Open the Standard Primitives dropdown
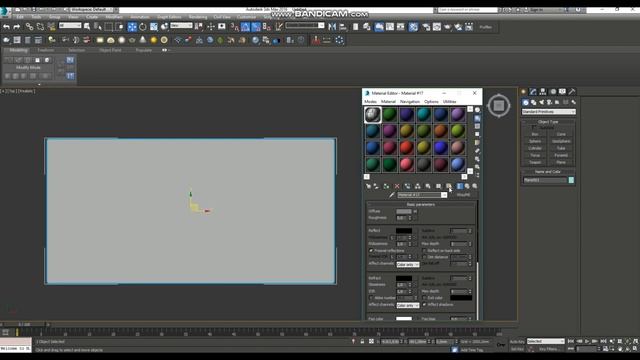Image resolution: width=640 pixels, height=360 pixels. [x=549, y=112]
